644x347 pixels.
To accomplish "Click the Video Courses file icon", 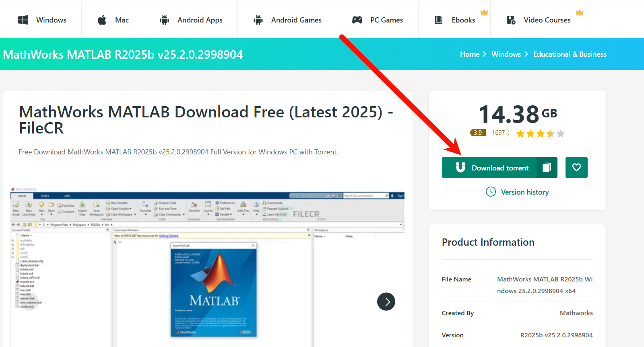I will tap(511, 20).
